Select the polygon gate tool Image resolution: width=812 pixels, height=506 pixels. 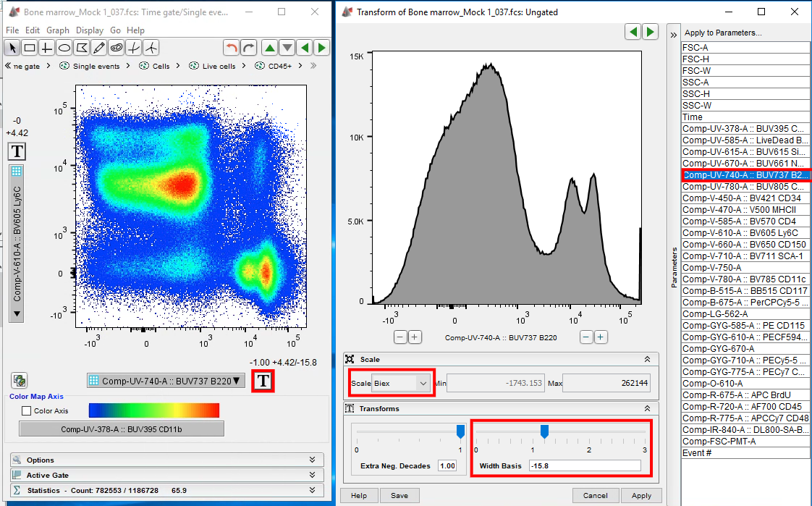click(82, 48)
